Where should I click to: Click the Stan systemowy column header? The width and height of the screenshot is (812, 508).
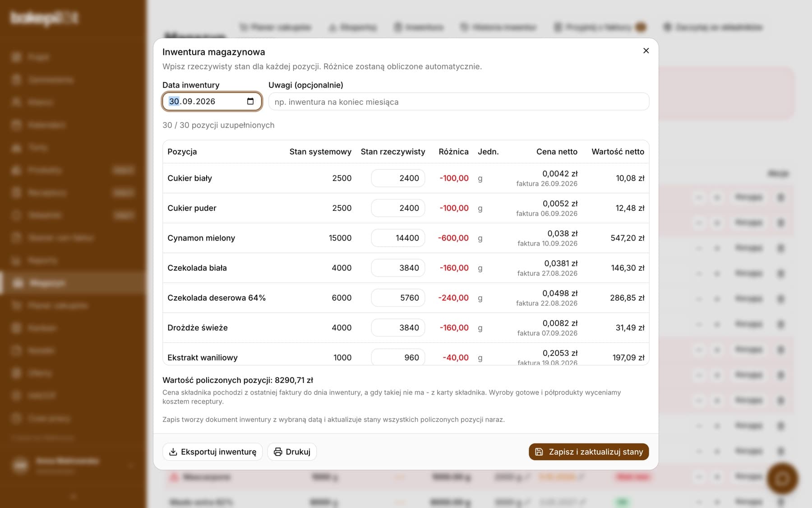click(x=320, y=152)
